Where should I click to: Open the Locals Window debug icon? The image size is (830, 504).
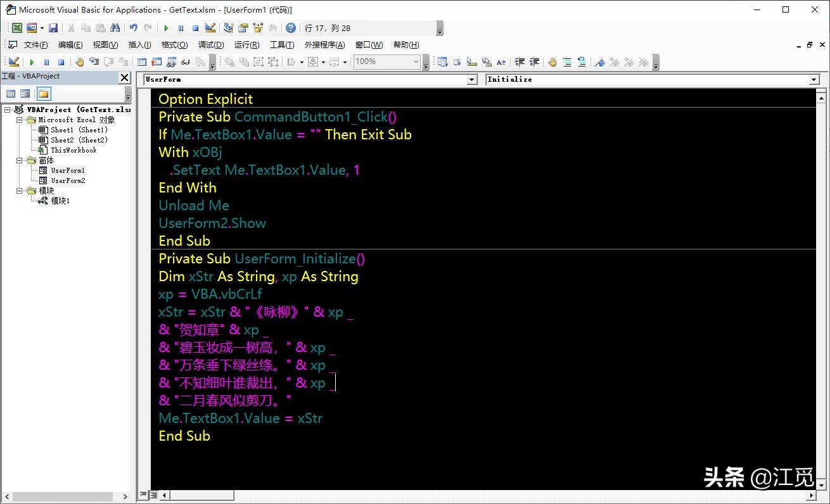[x=141, y=61]
